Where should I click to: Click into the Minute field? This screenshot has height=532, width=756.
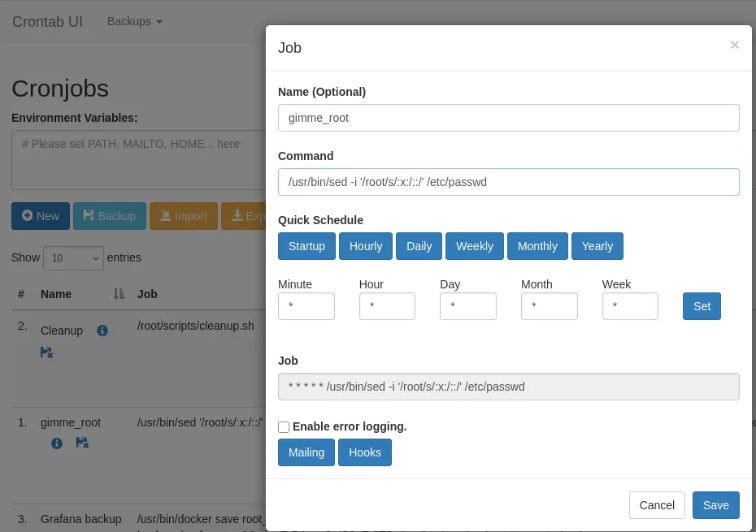click(x=306, y=306)
